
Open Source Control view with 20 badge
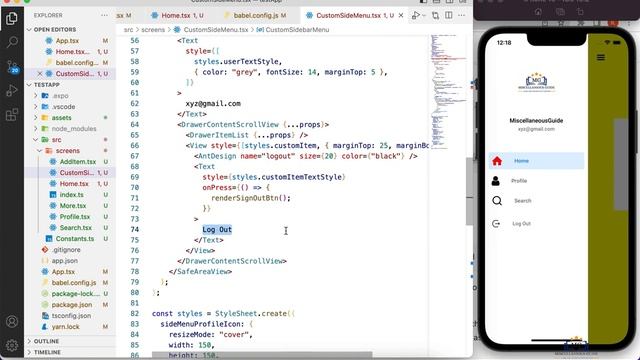pos(12,66)
